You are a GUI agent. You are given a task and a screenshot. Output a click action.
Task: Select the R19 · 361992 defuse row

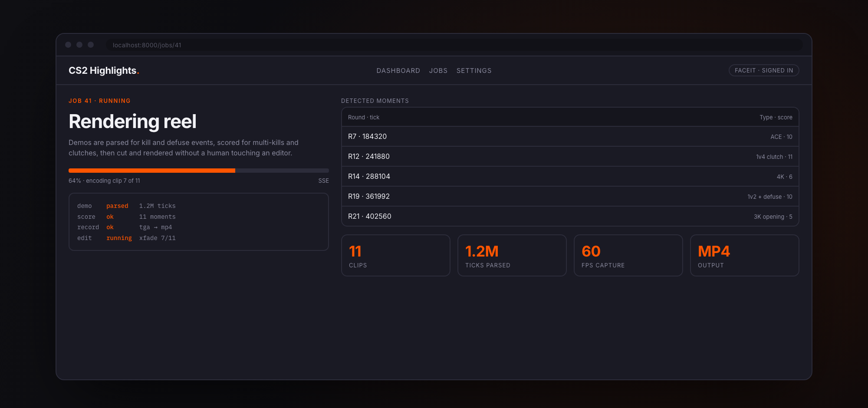pos(570,196)
